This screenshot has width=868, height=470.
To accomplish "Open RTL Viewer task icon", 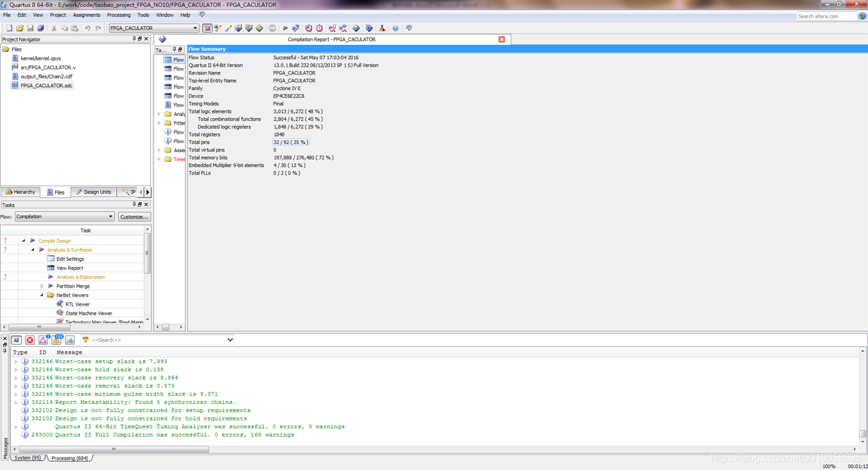I will 60,304.
